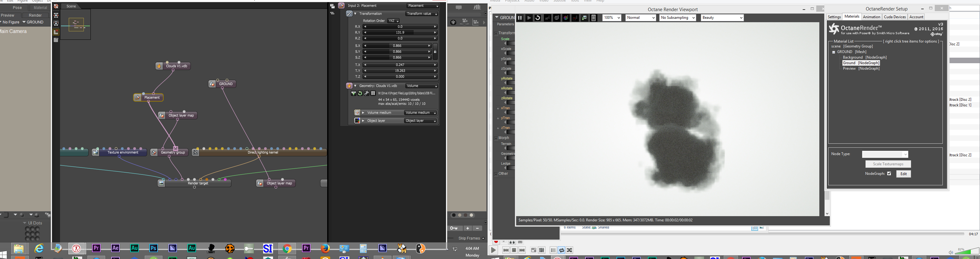Image resolution: width=980 pixels, height=259 pixels.
Task: Open the Volume geometry type dropdown
Action: click(422, 86)
